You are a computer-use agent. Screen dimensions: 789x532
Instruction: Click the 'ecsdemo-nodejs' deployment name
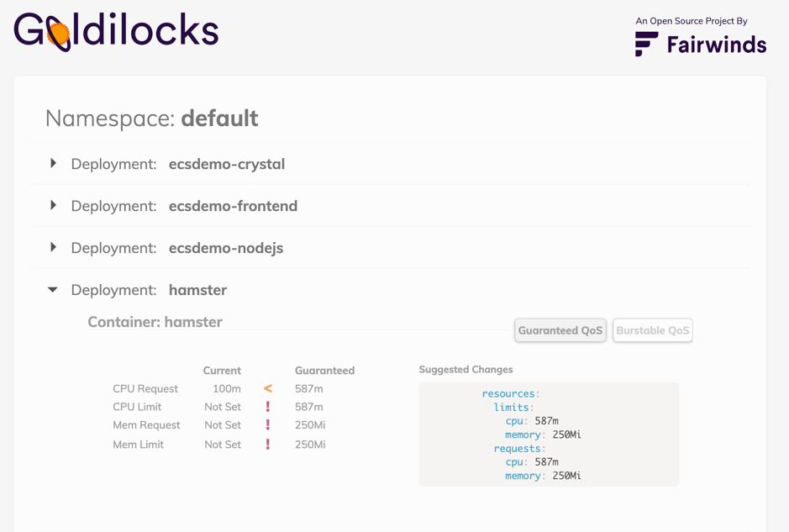click(226, 249)
